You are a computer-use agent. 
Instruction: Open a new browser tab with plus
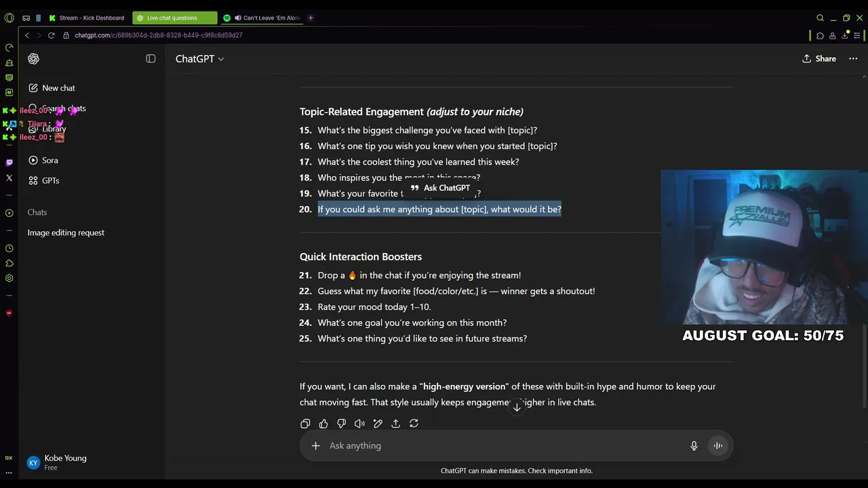coord(311,18)
